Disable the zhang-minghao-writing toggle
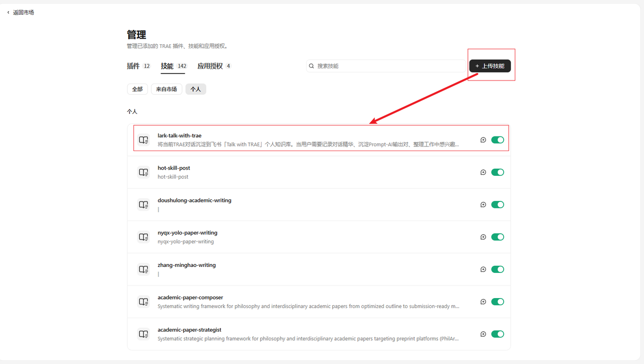 pos(498,269)
